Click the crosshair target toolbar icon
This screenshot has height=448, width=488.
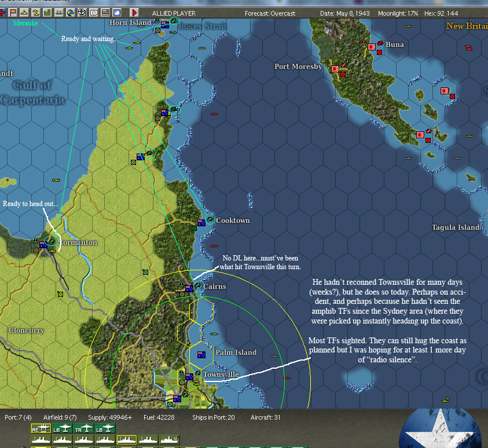[x=82, y=13]
